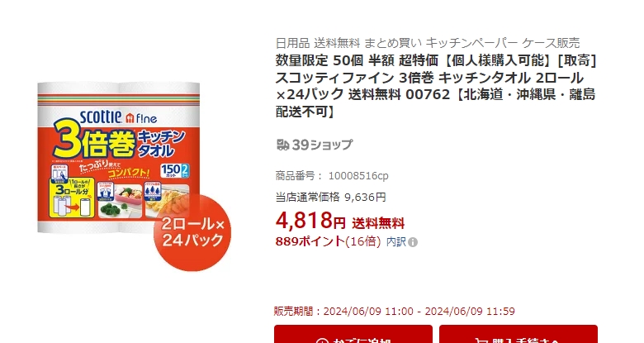Screen dimensions: 644x343
Task: Click the red 送料無料 label next to price
Action: (x=378, y=223)
